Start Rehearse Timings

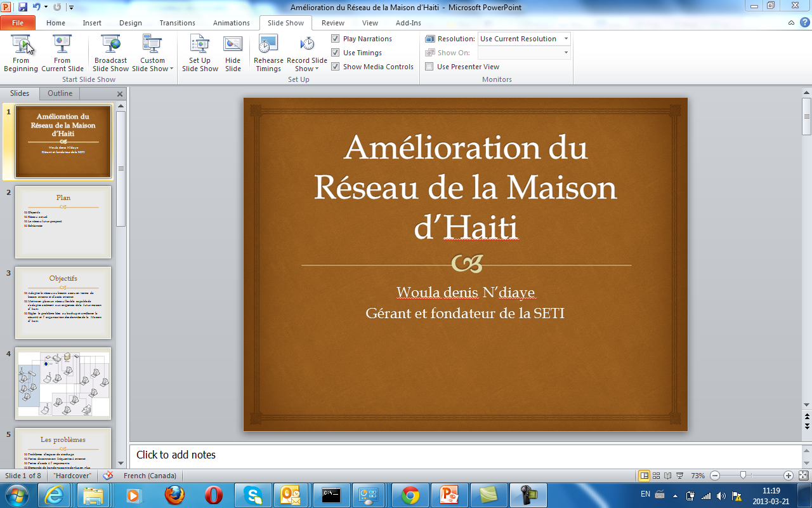coord(268,53)
